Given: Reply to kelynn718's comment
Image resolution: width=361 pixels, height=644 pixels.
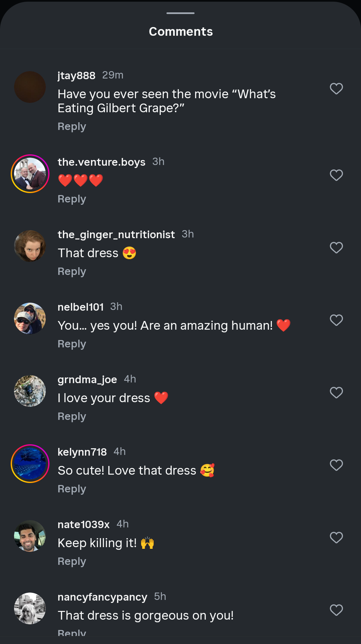Looking at the screenshot, I should pyautogui.click(x=72, y=489).
